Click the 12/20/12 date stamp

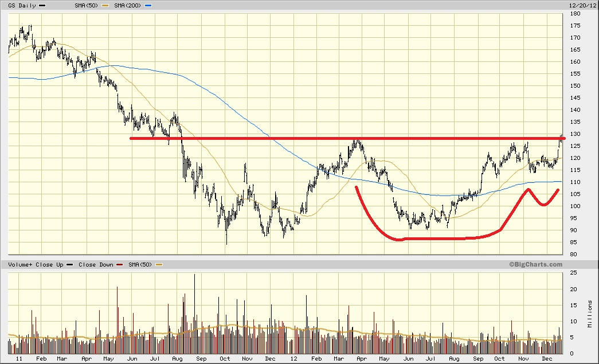coord(582,5)
